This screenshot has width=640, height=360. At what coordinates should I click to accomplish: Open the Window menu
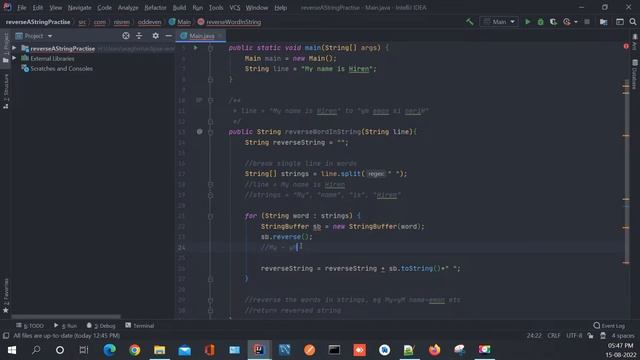tap(257, 8)
